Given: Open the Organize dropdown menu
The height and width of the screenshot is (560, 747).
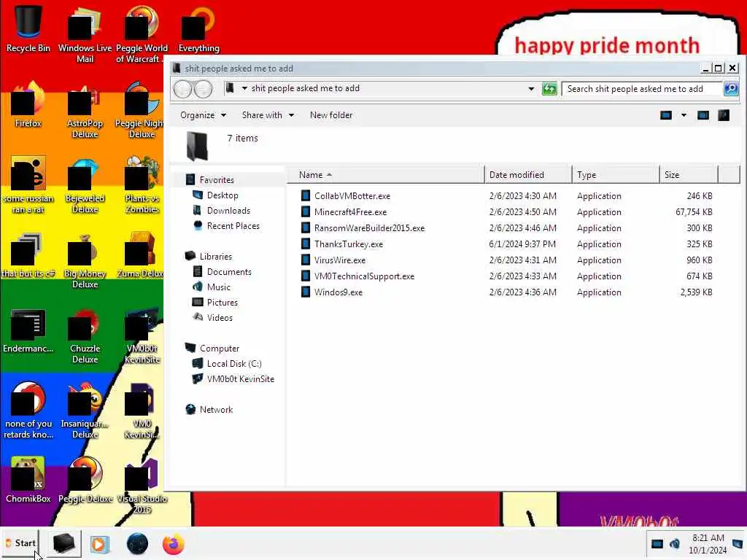Looking at the screenshot, I should [x=203, y=115].
